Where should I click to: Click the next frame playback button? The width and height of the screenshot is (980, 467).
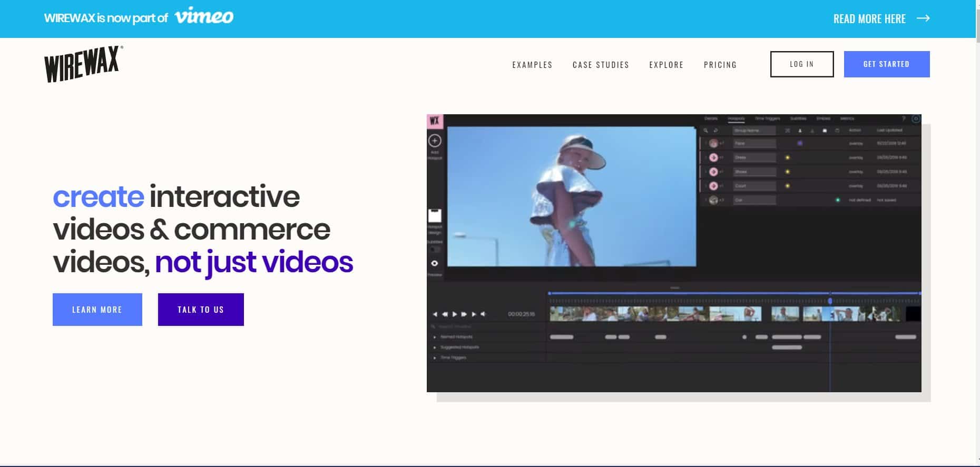[474, 314]
